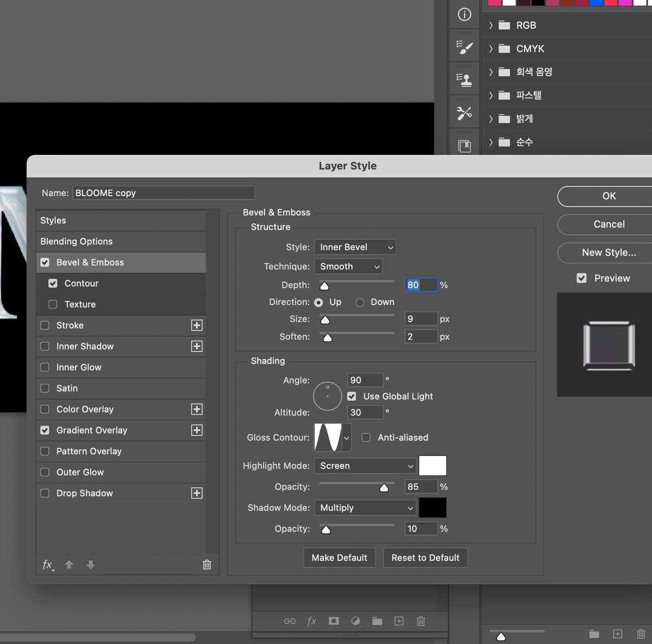
Task: Open the Style dropdown showing Inner Bevel
Action: click(355, 247)
